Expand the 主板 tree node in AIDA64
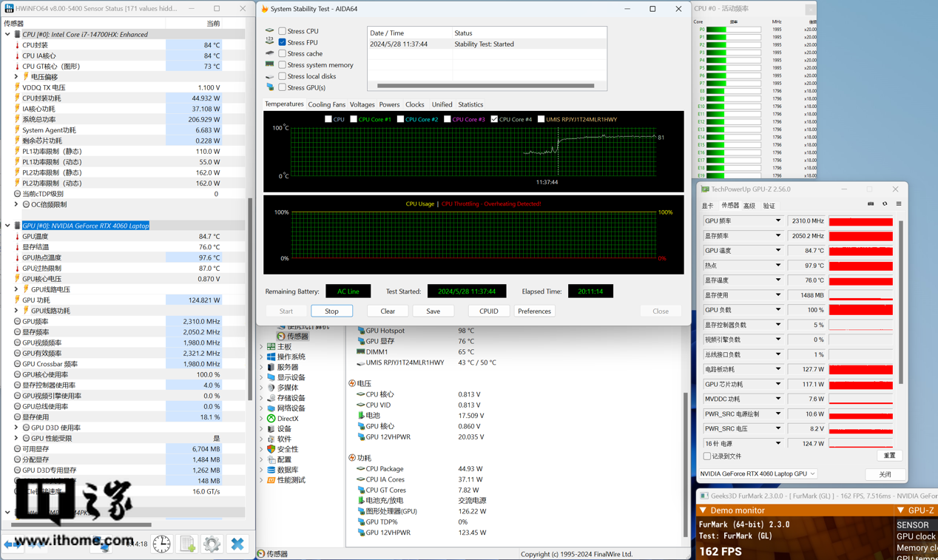This screenshot has width=938, height=560. click(x=262, y=347)
